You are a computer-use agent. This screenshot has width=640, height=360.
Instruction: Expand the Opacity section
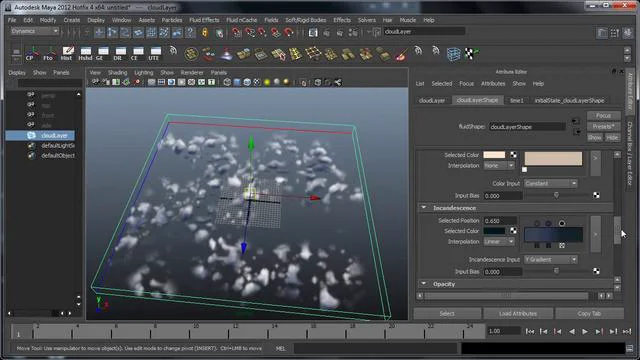[424, 284]
